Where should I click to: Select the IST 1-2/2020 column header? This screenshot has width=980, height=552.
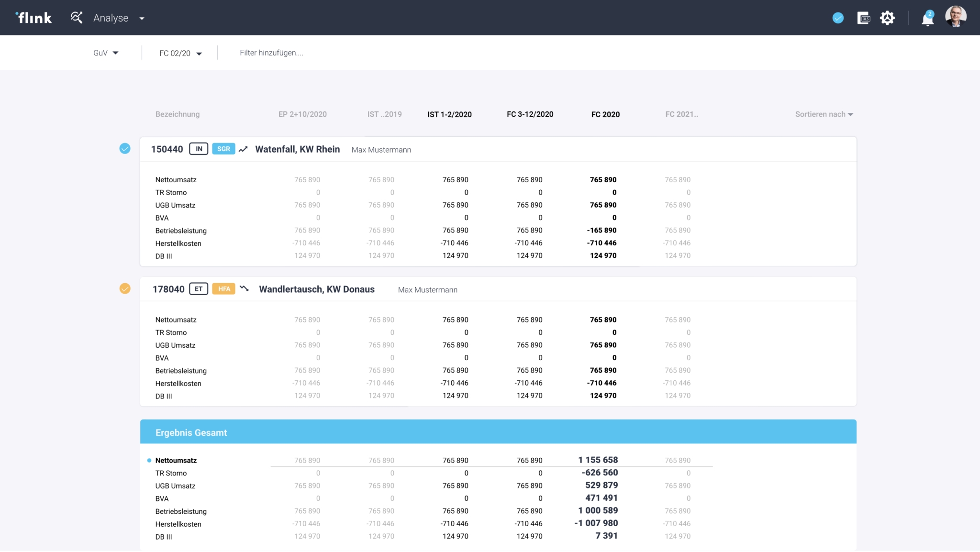(449, 114)
